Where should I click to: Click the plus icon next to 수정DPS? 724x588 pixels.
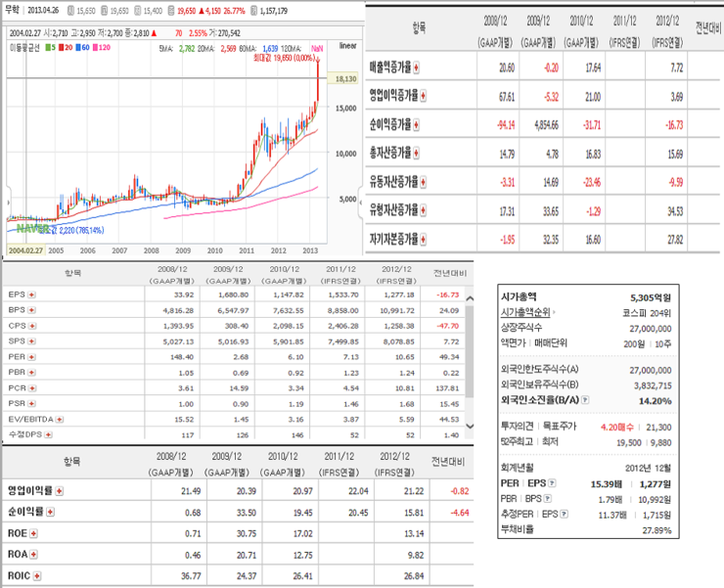(48, 434)
